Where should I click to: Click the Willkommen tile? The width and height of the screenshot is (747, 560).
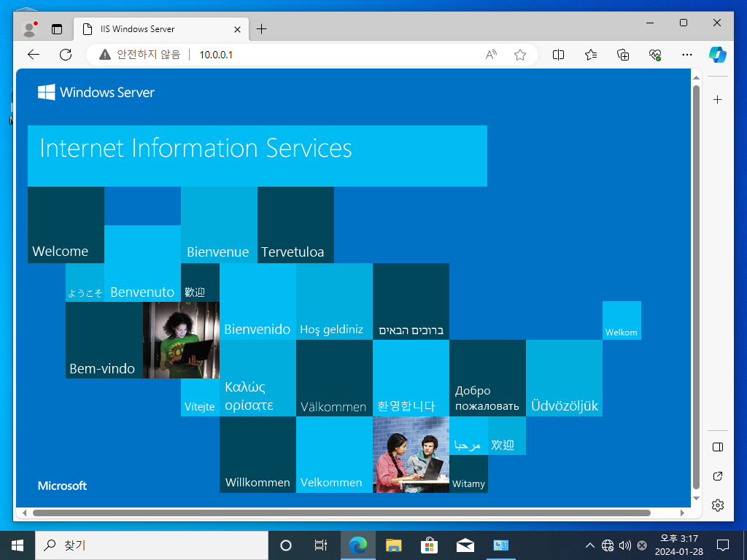click(x=258, y=455)
